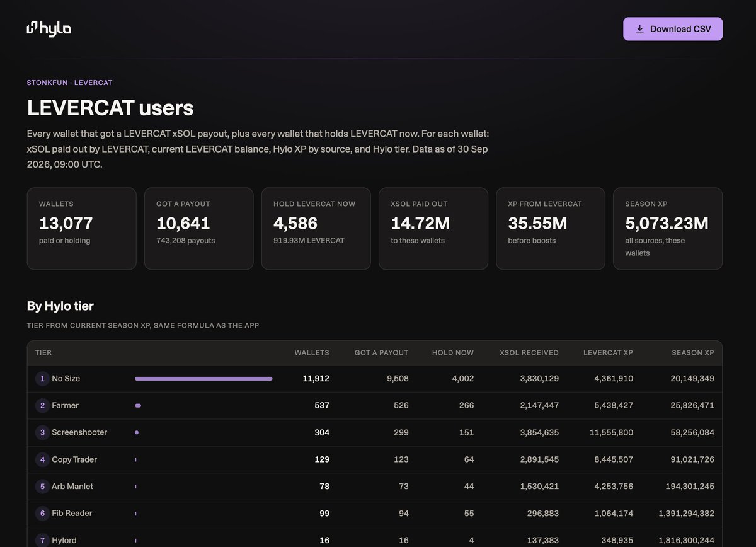This screenshot has height=547, width=756.
Task: Click the Hylord season XP 1,816,300,244
Action: coord(687,541)
